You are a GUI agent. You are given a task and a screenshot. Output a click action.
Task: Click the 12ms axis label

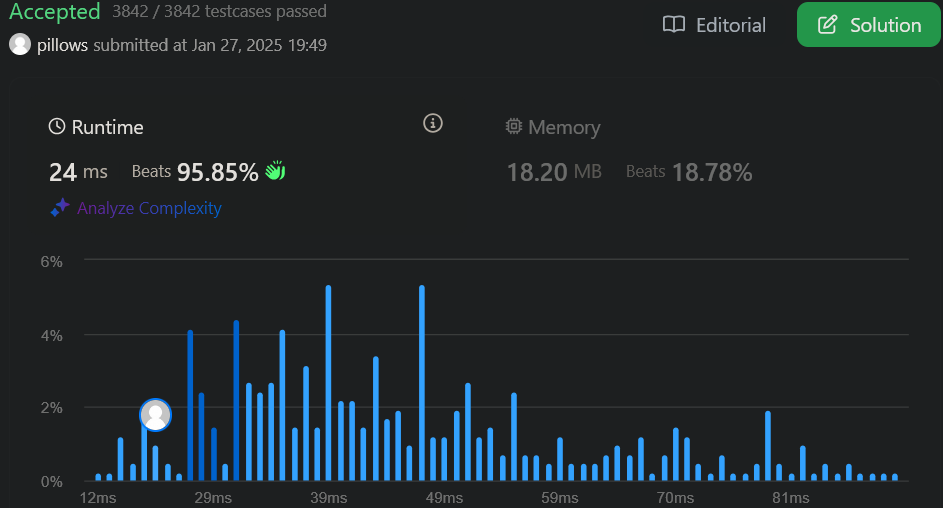pos(98,498)
